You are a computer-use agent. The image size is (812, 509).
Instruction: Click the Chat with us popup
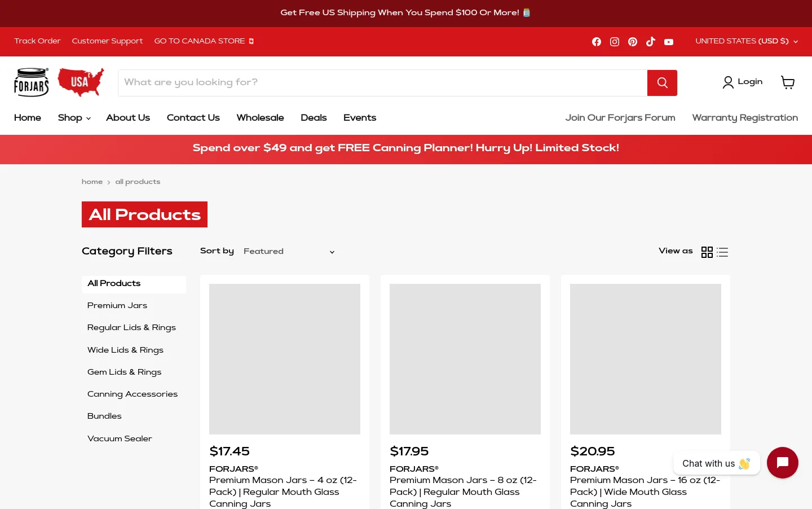coord(716,463)
